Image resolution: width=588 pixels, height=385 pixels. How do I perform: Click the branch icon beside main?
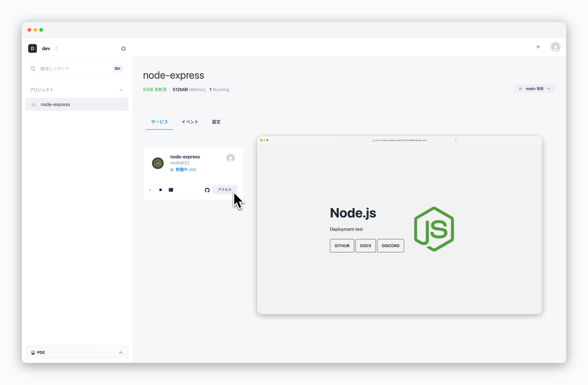(x=520, y=89)
